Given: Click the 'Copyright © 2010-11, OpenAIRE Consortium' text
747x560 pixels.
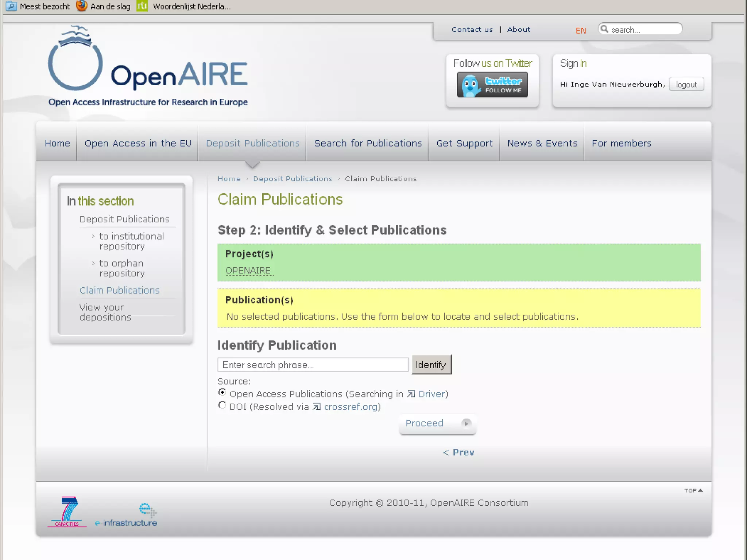Looking at the screenshot, I should [429, 503].
